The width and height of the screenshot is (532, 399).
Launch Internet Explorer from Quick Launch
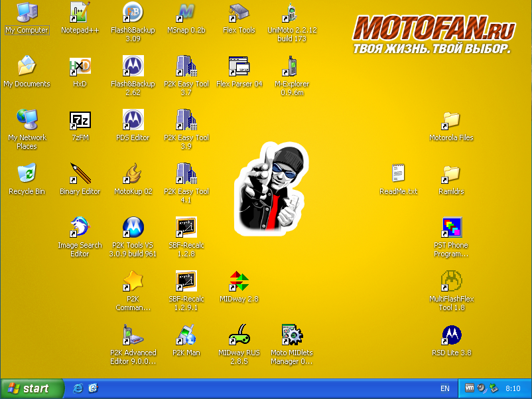pos(78,388)
